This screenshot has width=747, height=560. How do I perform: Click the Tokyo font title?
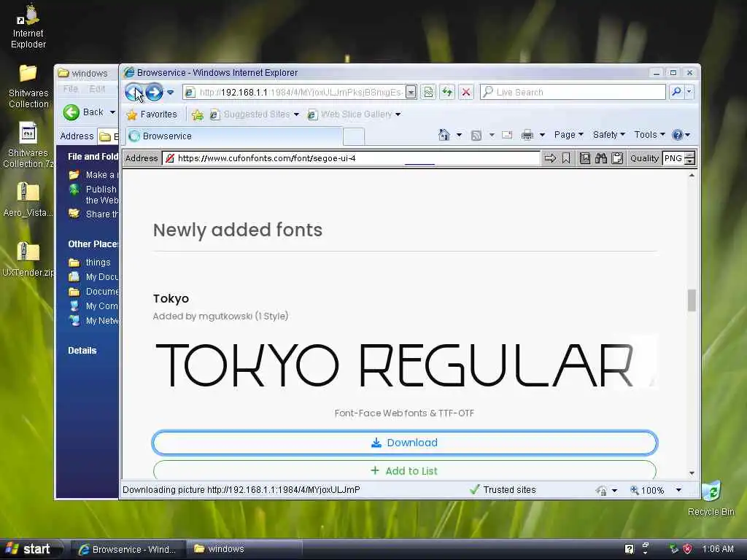(x=171, y=298)
